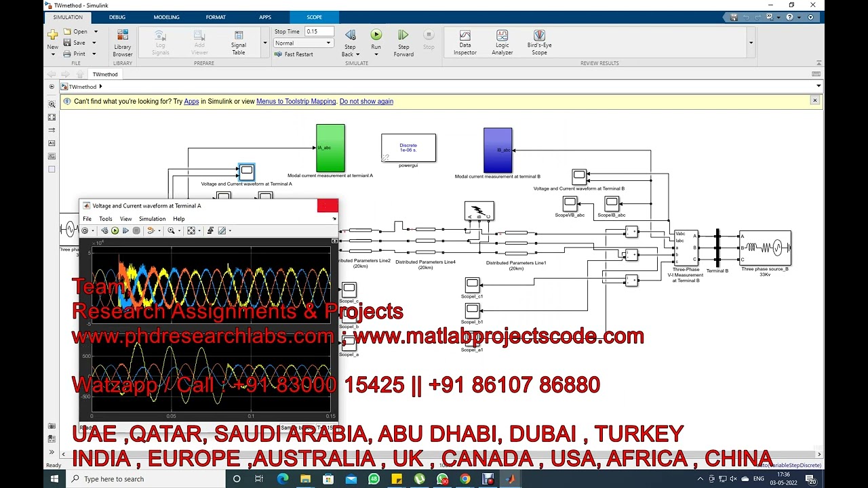Switch to the MODELING ribbon tab
The width and height of the screenshot is (868, 488).
pos(166,17)
